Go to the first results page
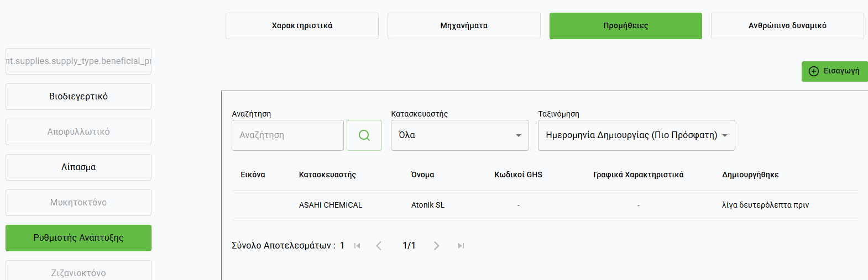868x280 pixels. [x=357, y=246]
